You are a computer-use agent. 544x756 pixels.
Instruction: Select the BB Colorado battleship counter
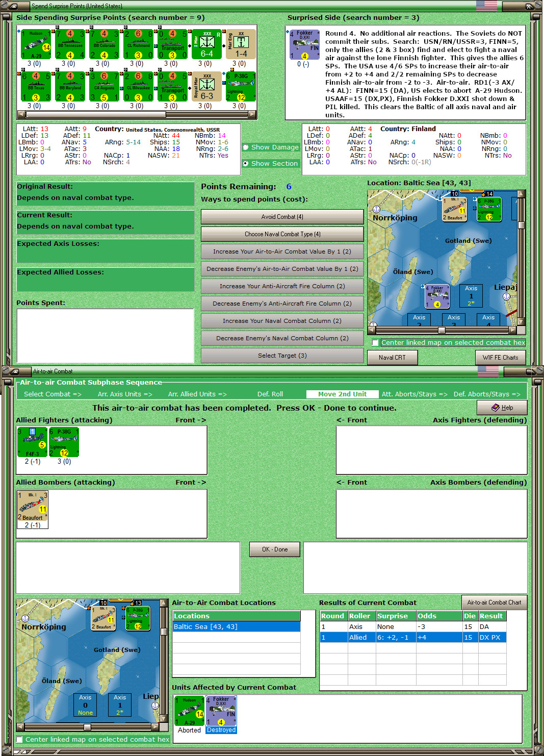[104, 44]
